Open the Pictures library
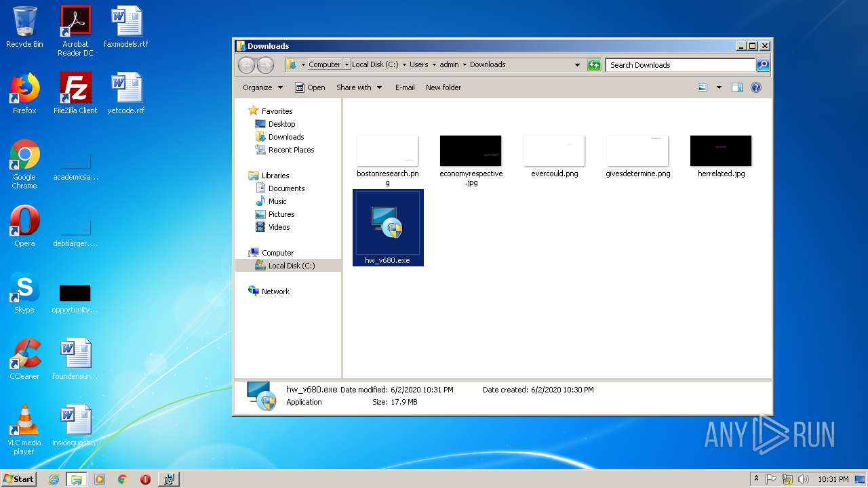 pos(275,214)
